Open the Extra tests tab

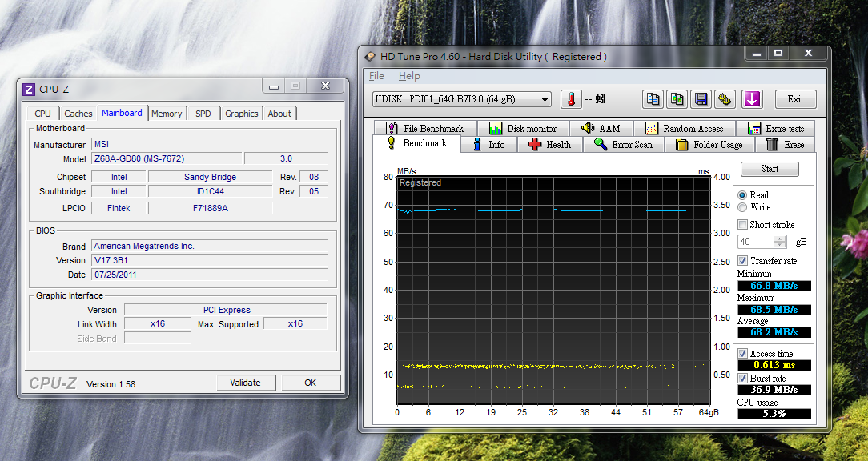coord(776,128)
